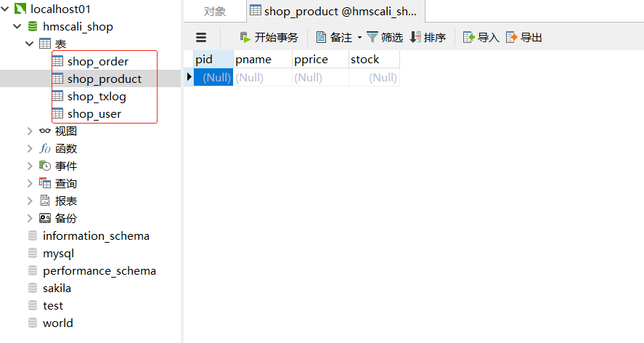This screenshot has width=644, height=343.
Task: Click the stock column header
Action: (374, 59)
